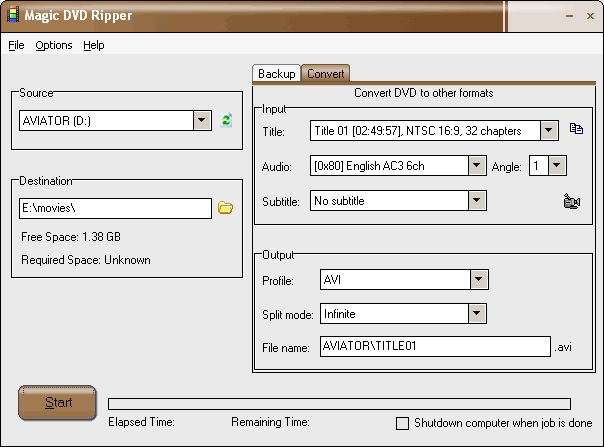Expand the Angle dropdown
The width and height of the screenshot is (604, 447).
[x=557, y=166]
